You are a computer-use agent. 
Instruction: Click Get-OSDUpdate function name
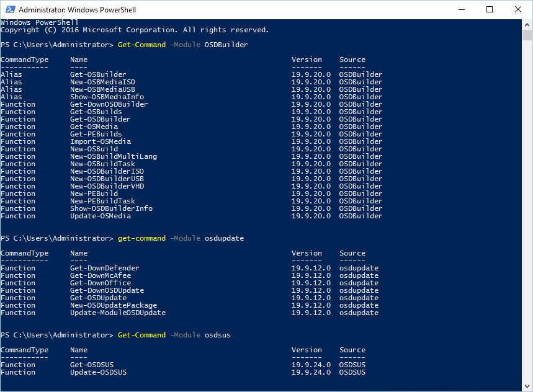(x=98, y=298)
